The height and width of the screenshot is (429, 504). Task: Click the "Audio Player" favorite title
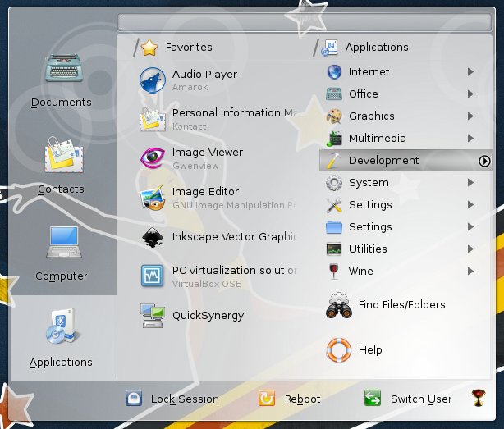click(x=204, y=75)
